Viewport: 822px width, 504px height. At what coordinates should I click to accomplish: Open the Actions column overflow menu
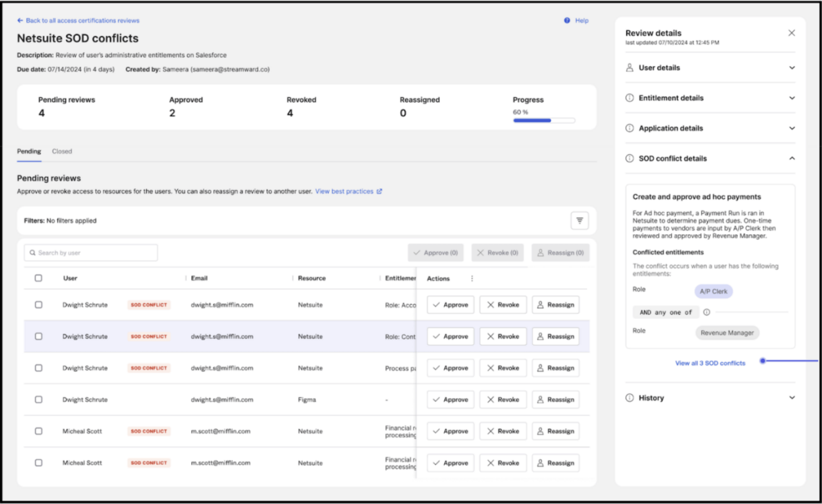tap(473, 278)
